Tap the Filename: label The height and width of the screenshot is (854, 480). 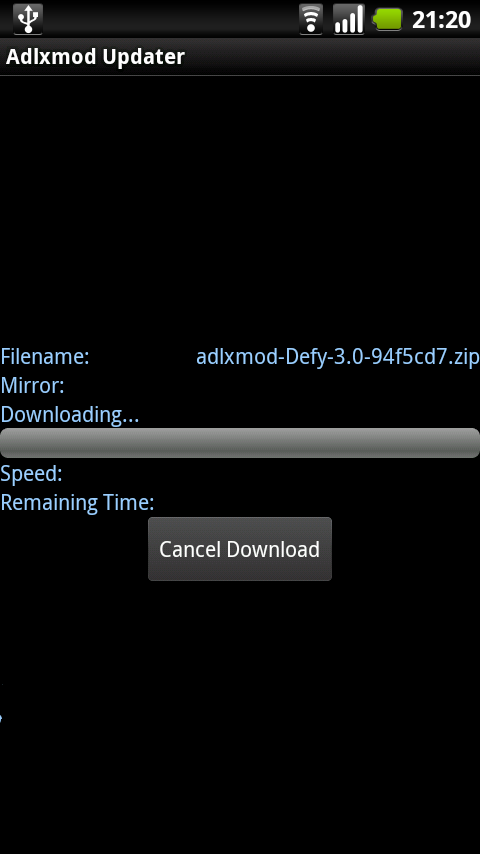click(45, 357)
